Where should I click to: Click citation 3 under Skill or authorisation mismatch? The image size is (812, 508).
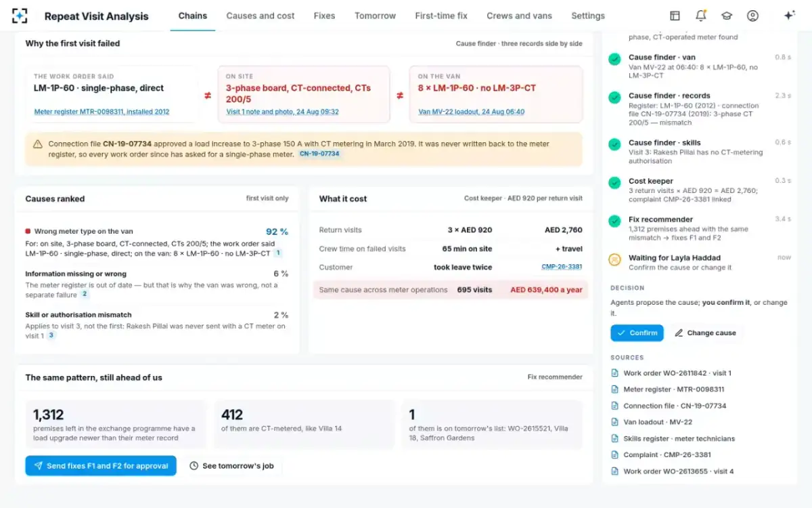(51, 335)
